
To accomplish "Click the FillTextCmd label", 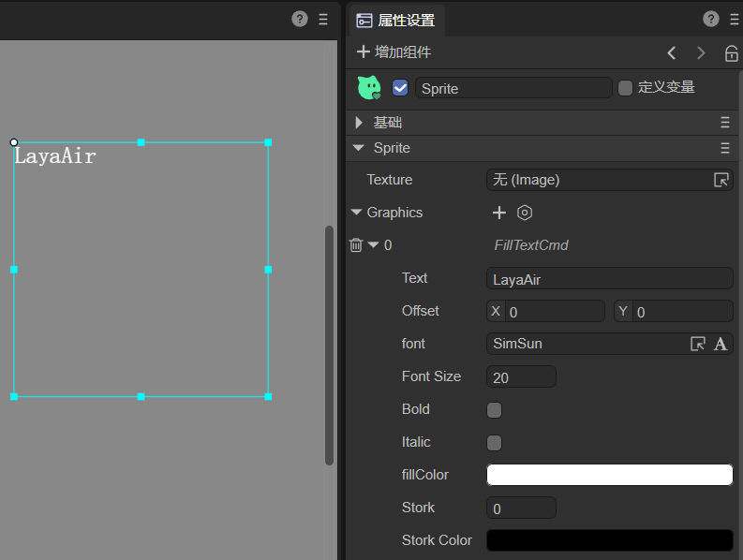I will (x=531, y=245).
